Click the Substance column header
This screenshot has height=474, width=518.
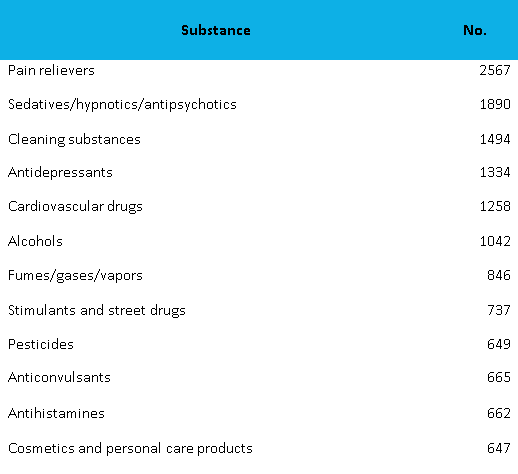point(216,30)
